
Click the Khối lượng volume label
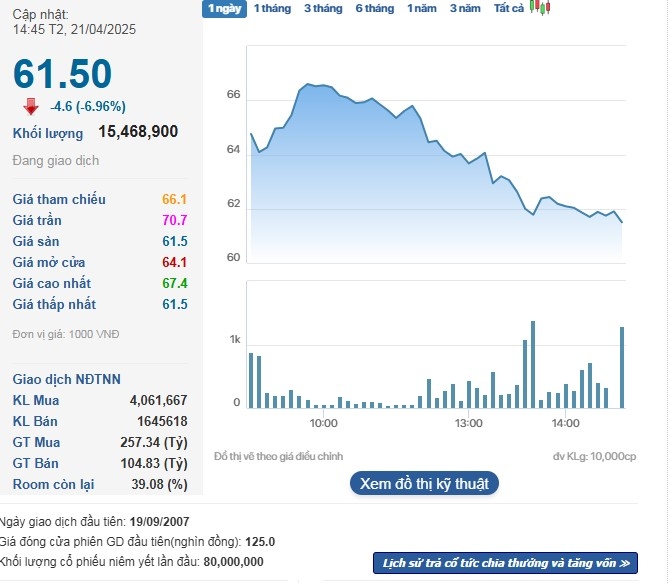click(48, 132)
